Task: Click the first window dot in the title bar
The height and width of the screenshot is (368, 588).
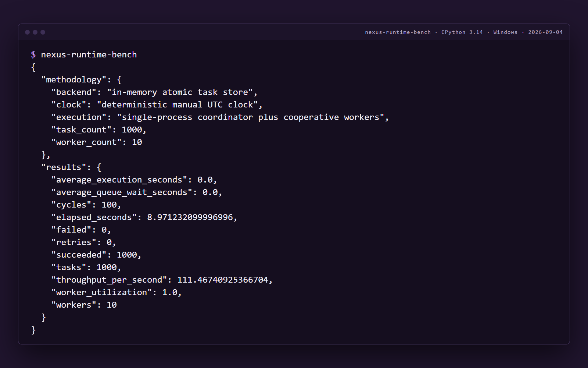Action: (27, 32)
